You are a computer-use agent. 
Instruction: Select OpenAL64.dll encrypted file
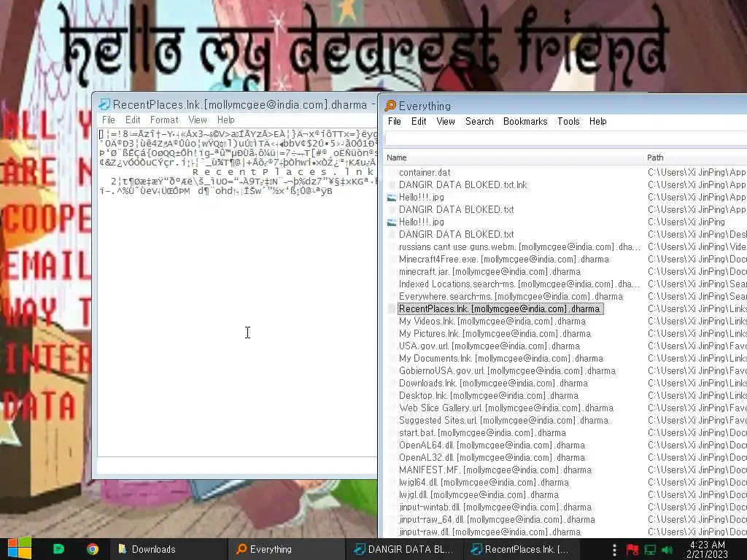492,445
